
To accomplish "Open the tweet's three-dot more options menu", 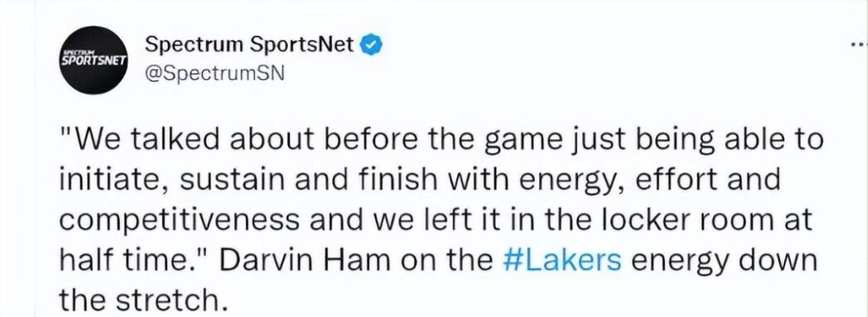I will 859,45.
